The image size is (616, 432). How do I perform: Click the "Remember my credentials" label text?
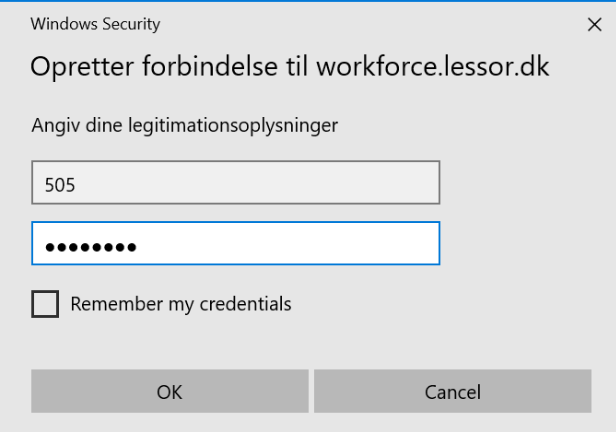(180, 304)
